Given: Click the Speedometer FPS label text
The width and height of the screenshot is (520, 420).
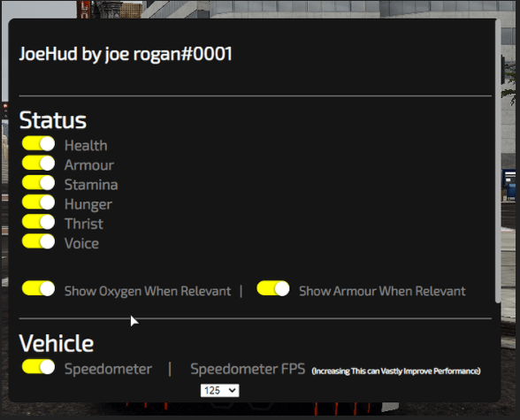Looking at the screenshot, I should (248, 369).
